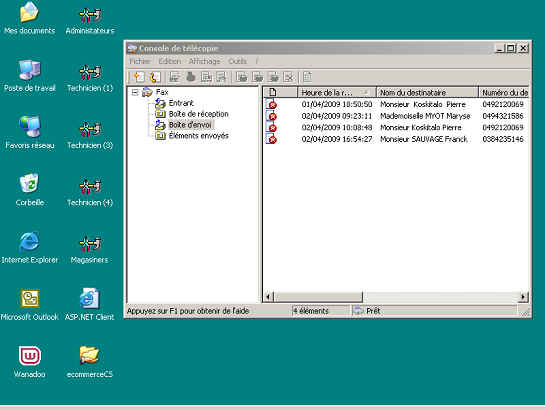Click the phone receive-fax toolbar icon

coord(154,77)
